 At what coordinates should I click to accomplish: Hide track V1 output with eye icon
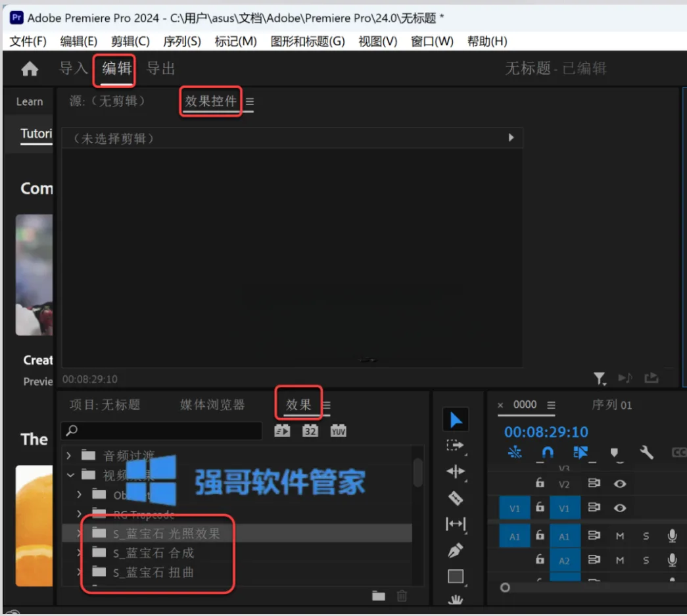point(619,508)
